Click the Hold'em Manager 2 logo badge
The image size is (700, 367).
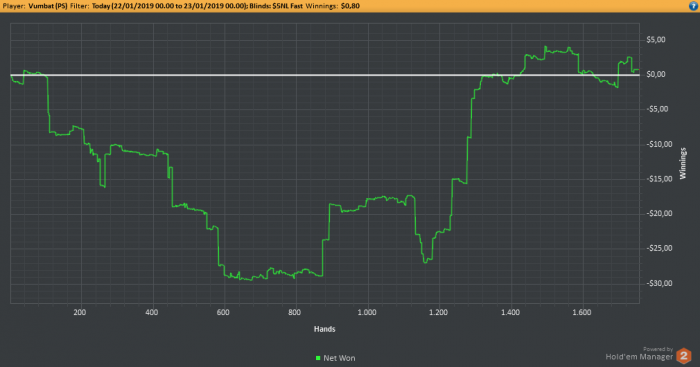tap(683, 356)
